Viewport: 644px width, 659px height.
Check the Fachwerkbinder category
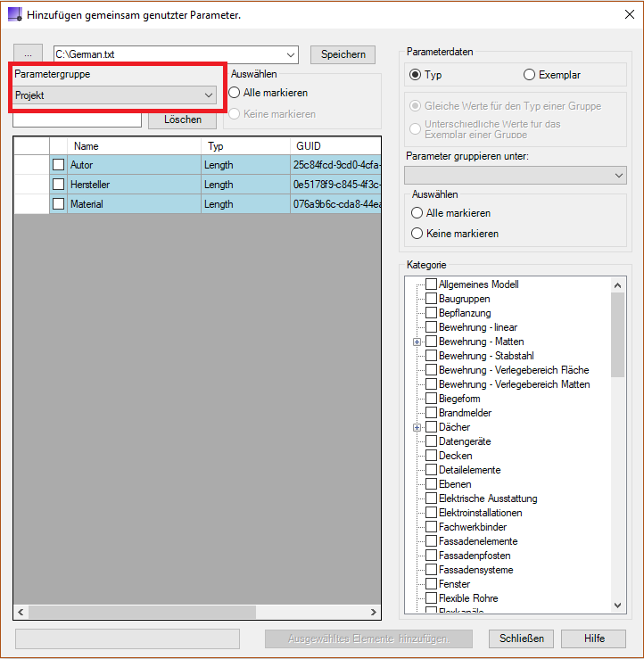pyautogui.click(x=432, y=527)
